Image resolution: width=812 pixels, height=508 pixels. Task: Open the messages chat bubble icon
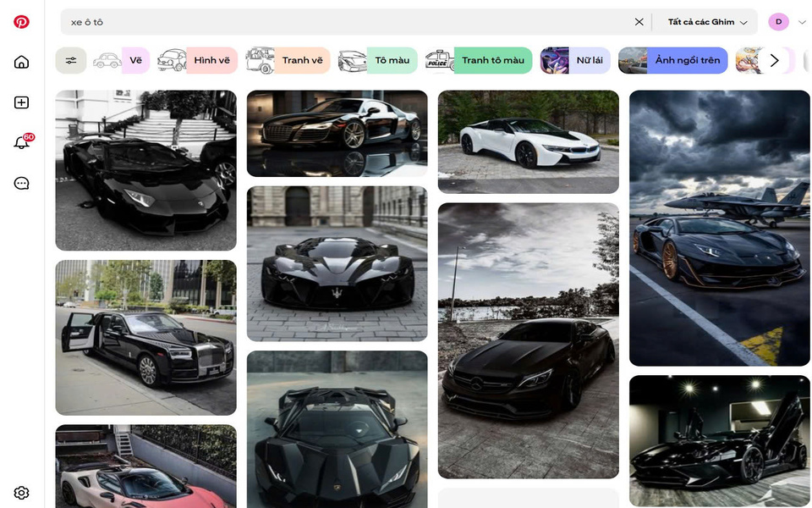[x=21, y=183]
